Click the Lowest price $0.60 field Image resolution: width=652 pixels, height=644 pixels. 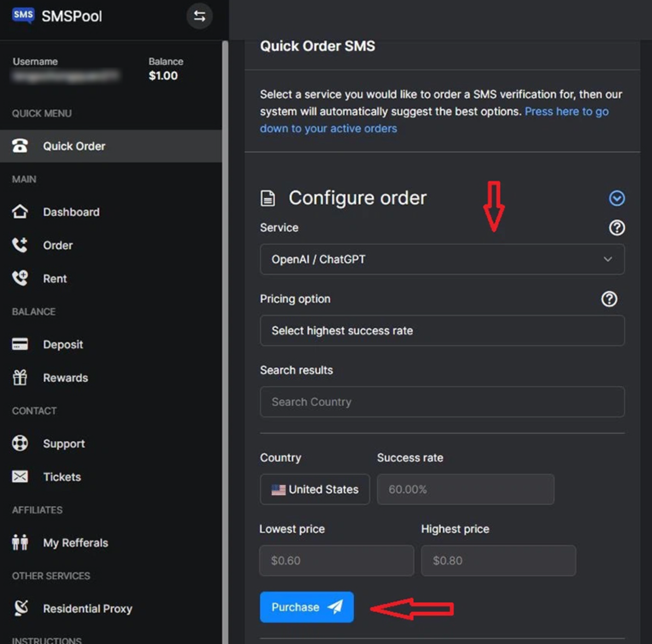point(336,560)
